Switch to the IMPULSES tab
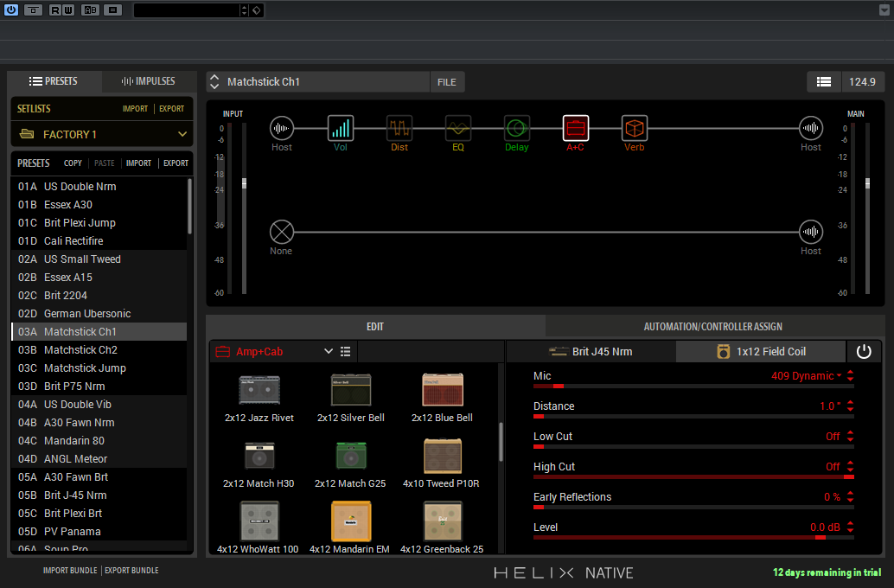This screenshot has width=894, height=588. point(148,81)
